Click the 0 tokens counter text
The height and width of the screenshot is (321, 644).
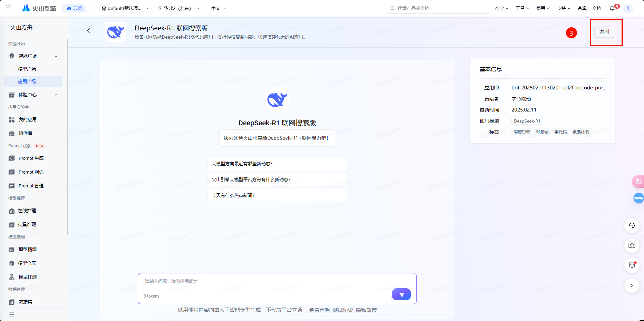[152, 296]
